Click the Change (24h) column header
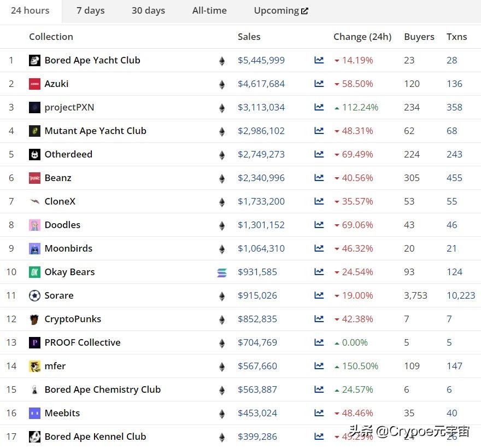 [x=362, y=37]
